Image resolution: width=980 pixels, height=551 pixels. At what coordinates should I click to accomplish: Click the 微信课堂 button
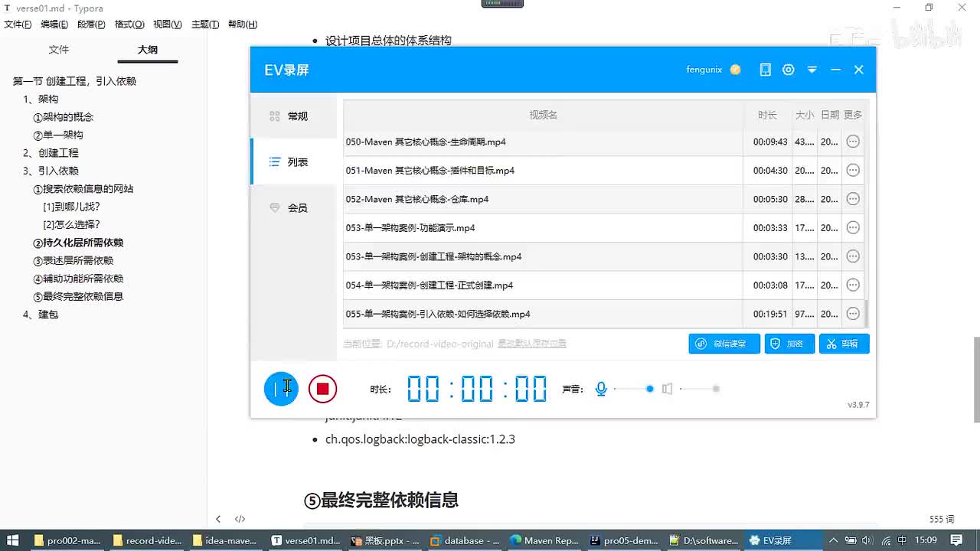point(724,344)
